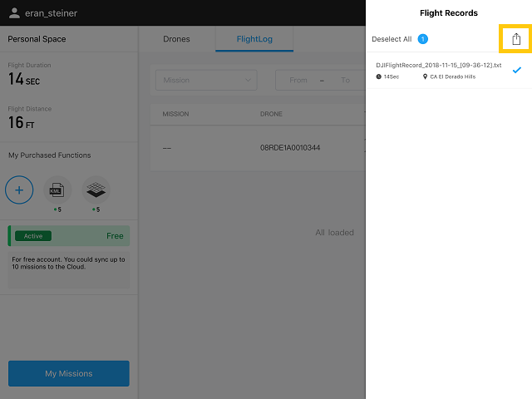Tap Deselect All in Flight Records
532x399 pixels.
click(392, 39)
